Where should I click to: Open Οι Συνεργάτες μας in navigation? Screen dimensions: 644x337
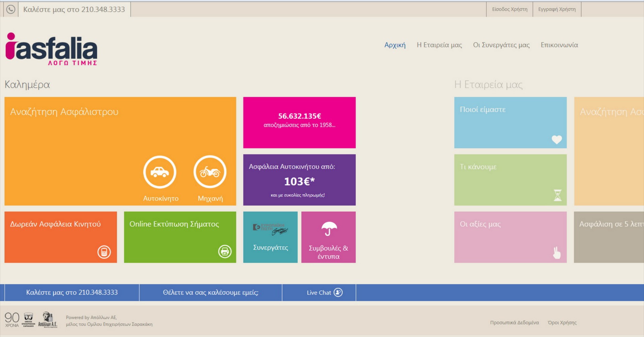pos(501,45)
